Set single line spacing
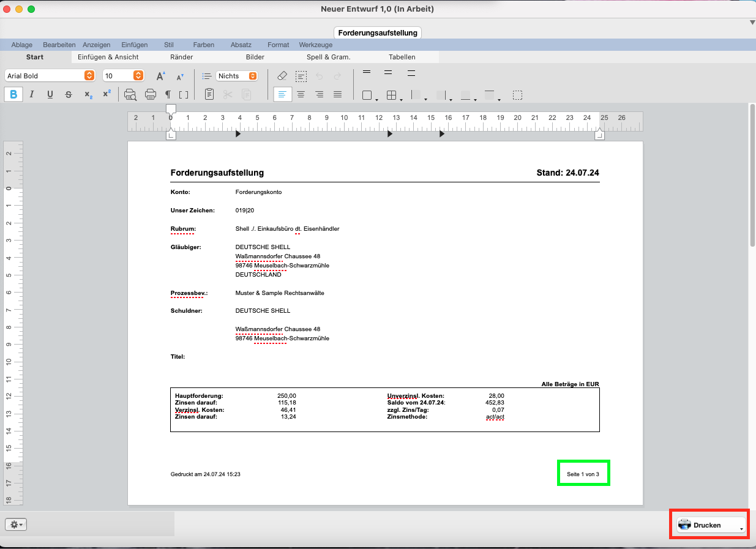The height and width of the screenshot is (549, 756). [367, 73]
